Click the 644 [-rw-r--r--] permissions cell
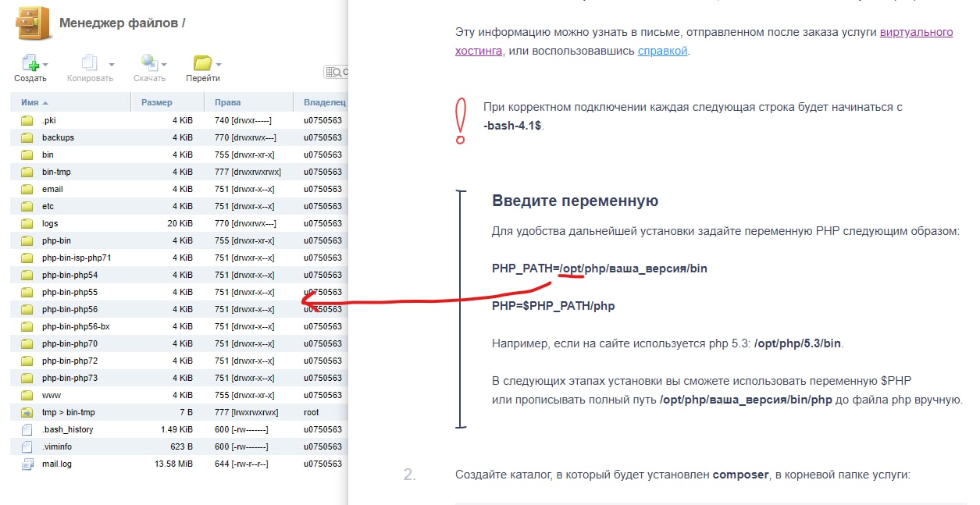Viewport: 980px width, 505px height. pyautogui.click(x=242, y=464)
